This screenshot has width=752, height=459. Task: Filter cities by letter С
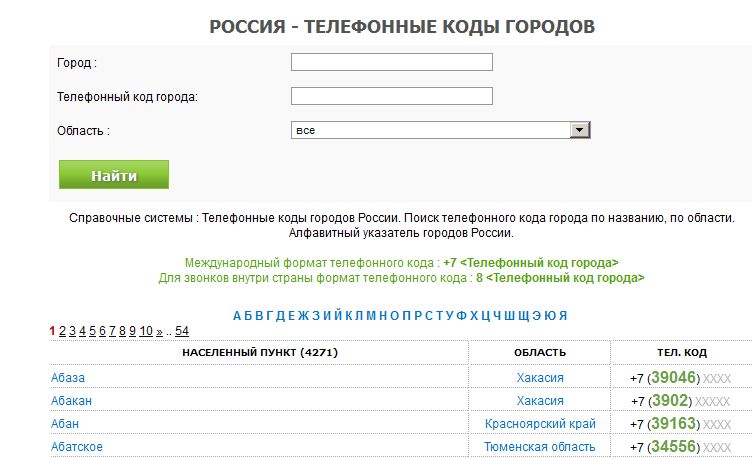(429, 316)
